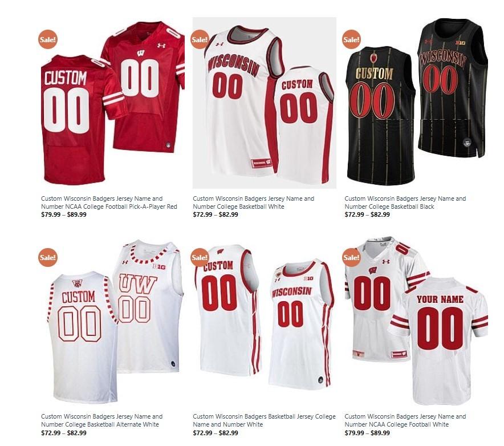Open College Basketball White jersey title link
The width and height of the screenshot is (504, 446).
254,202
